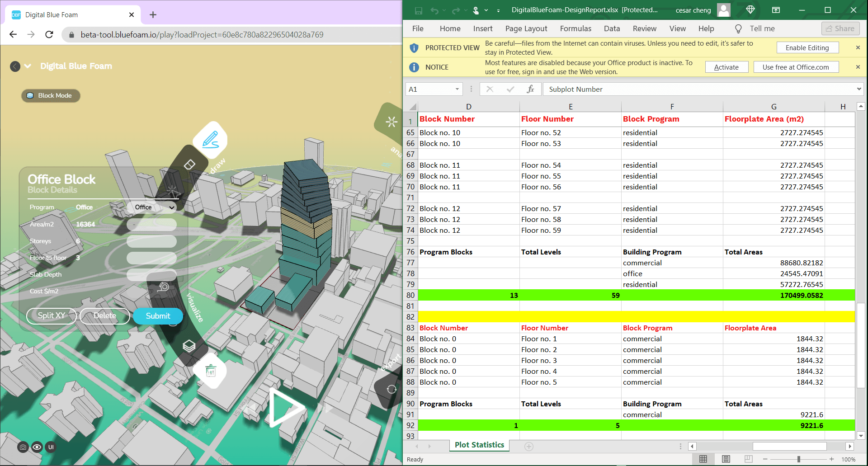Open the Data ribbon tab

[612, 28]
